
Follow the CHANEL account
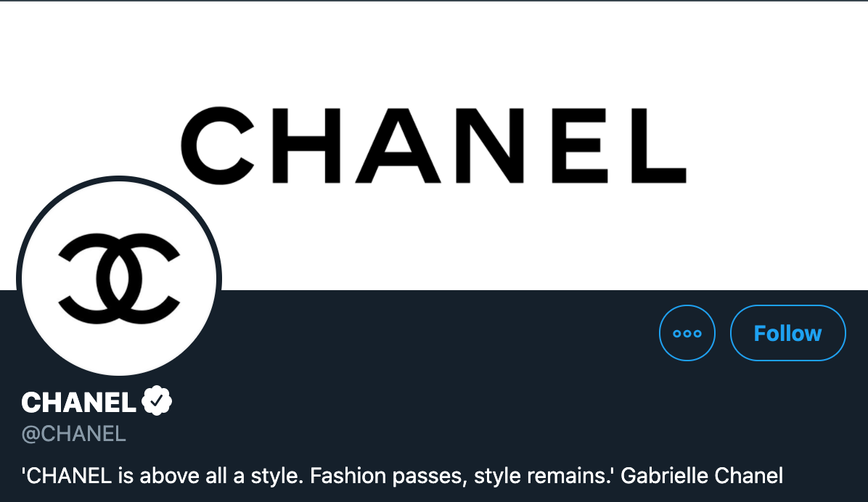787,333
